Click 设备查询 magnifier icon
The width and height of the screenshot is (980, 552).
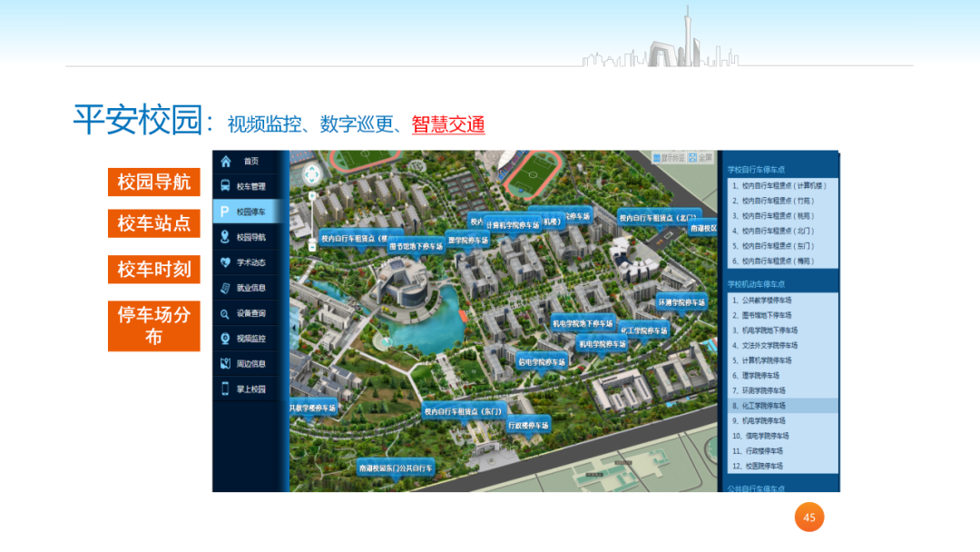[x=225, y=313]
